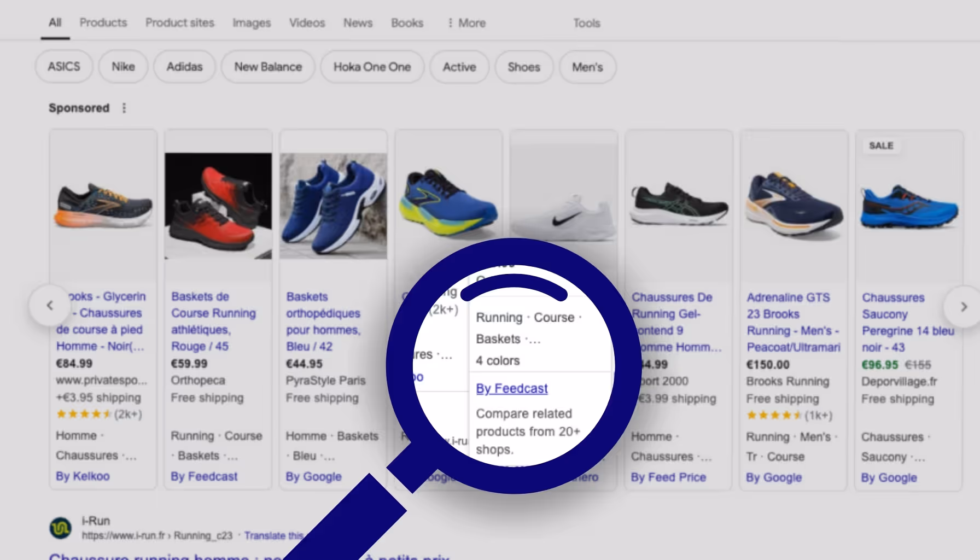The width and height of the screenshot is (980, 560).
Task: Open blue PyraStyle Paris shoes image
Action: [x=333, y=206]
